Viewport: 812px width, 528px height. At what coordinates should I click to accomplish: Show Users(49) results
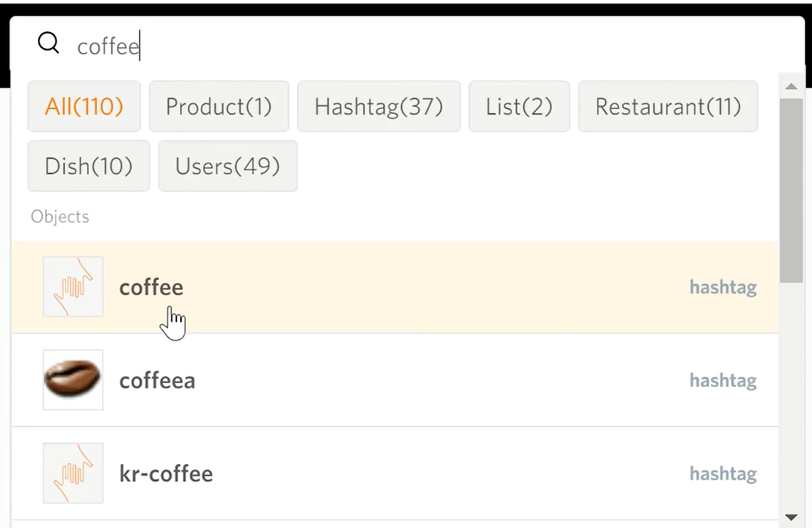[x=227, y=166]
